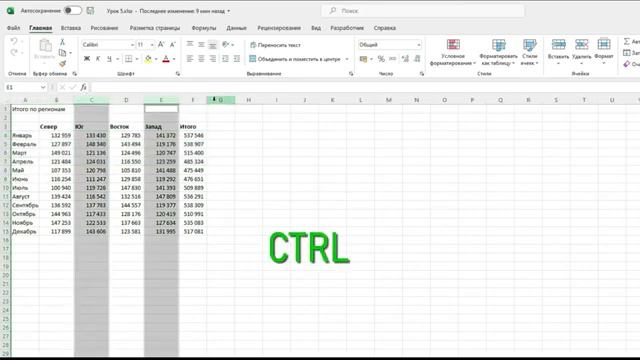Open the underline style dropdown arrow
640x360 pixels.
[118, 59]
